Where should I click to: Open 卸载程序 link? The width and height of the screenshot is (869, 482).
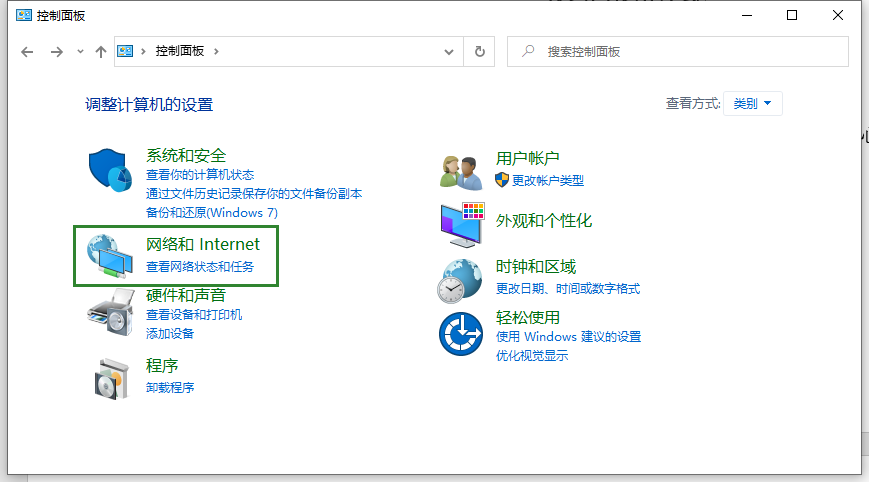[170, 387]
